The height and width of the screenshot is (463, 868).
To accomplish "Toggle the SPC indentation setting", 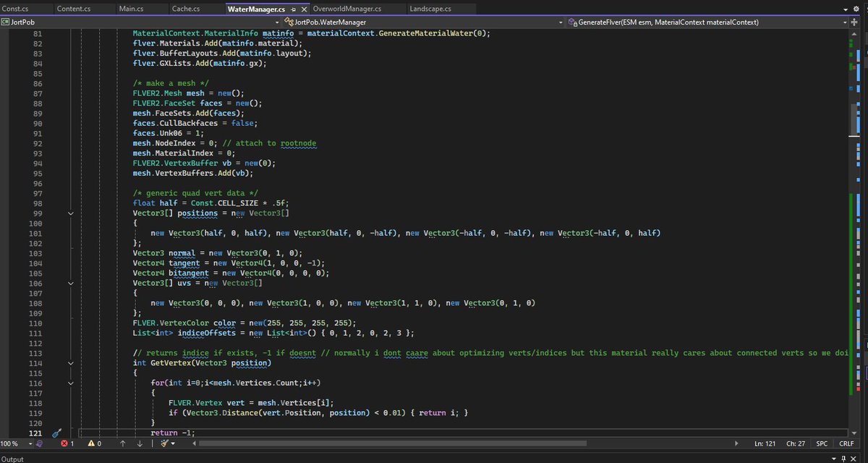I will [x=822, y=443].
